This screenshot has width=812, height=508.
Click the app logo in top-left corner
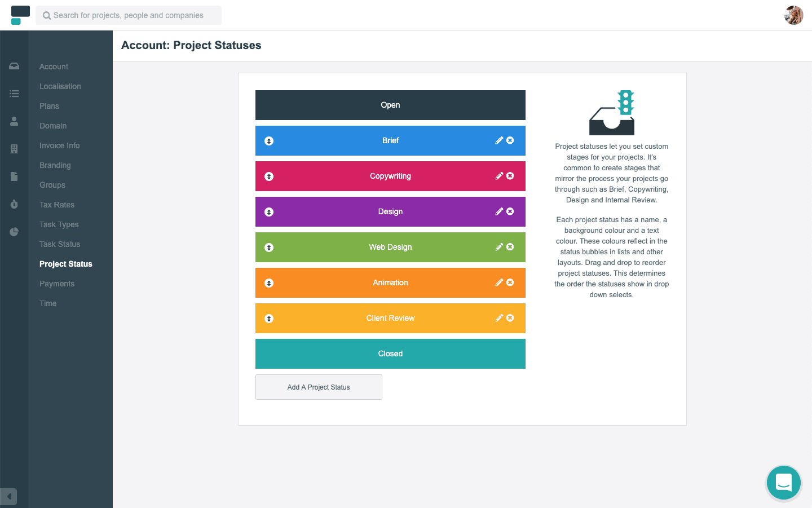20,15
